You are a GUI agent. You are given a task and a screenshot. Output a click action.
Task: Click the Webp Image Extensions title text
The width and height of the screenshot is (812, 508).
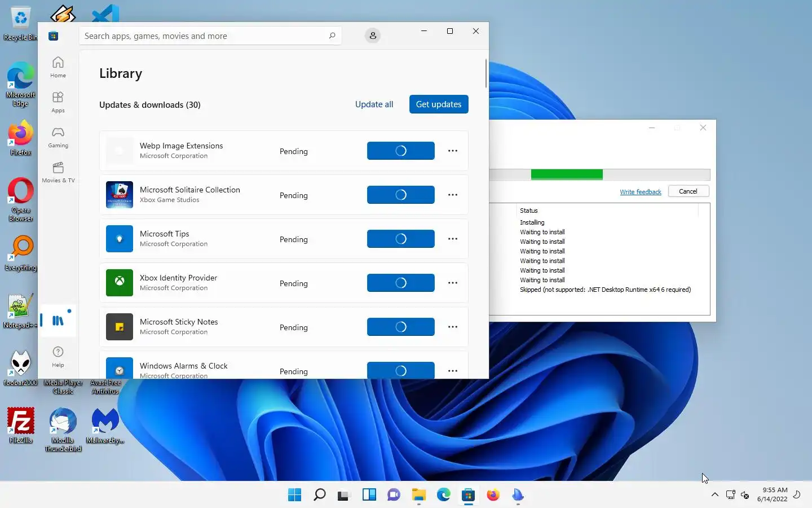tap(182, 146)
